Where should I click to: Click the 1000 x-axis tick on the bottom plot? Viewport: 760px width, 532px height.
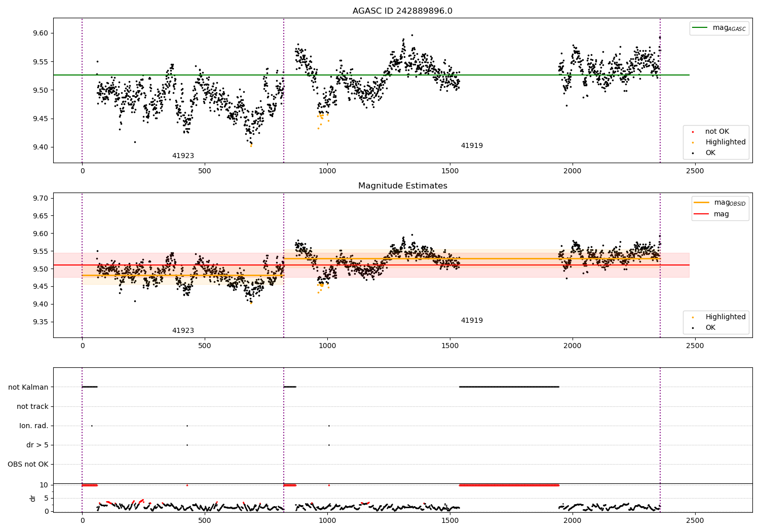(x=327, y=520)
